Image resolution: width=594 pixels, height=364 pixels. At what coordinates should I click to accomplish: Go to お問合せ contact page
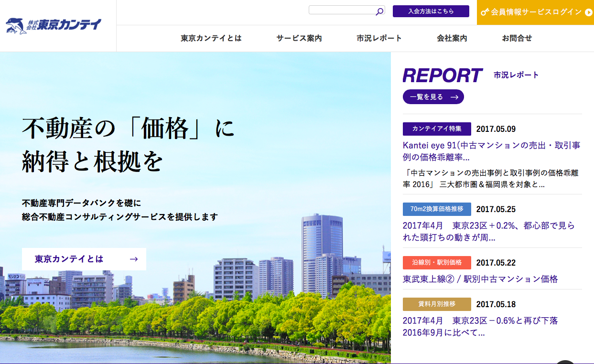(517, 38)
